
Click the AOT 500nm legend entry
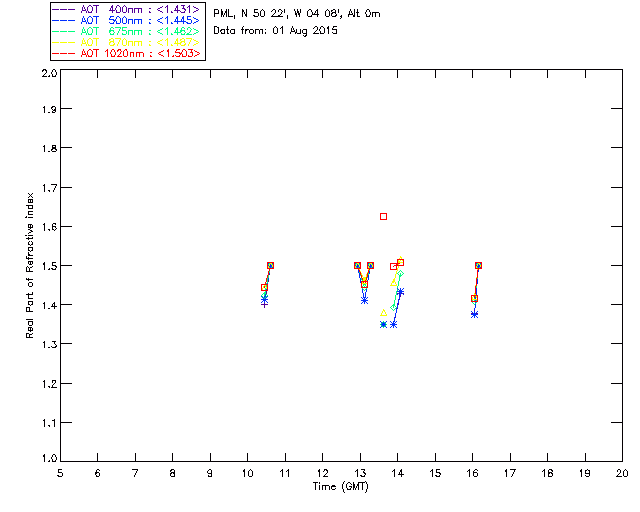pos(126,20)
